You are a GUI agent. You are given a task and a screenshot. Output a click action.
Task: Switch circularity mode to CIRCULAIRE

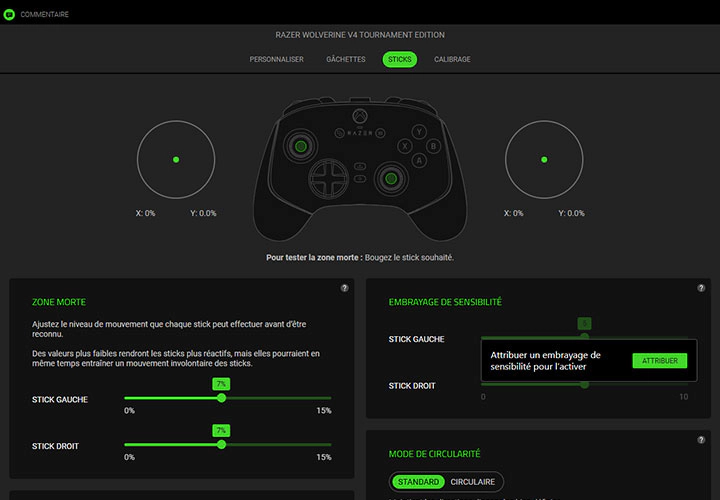(472, 482)
